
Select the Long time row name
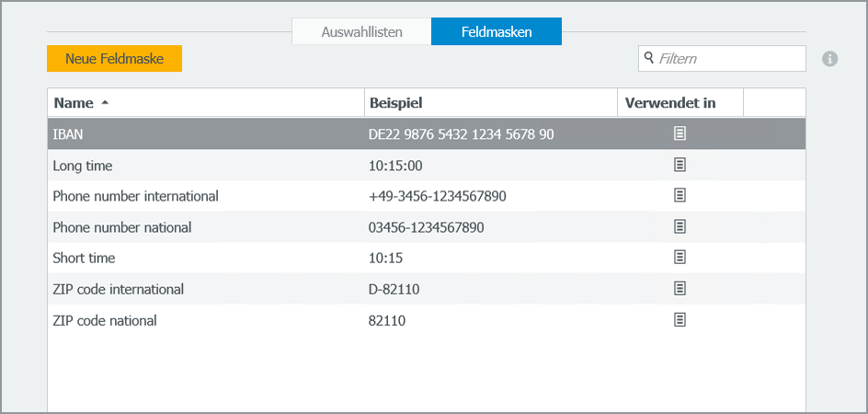click(83, 166)
